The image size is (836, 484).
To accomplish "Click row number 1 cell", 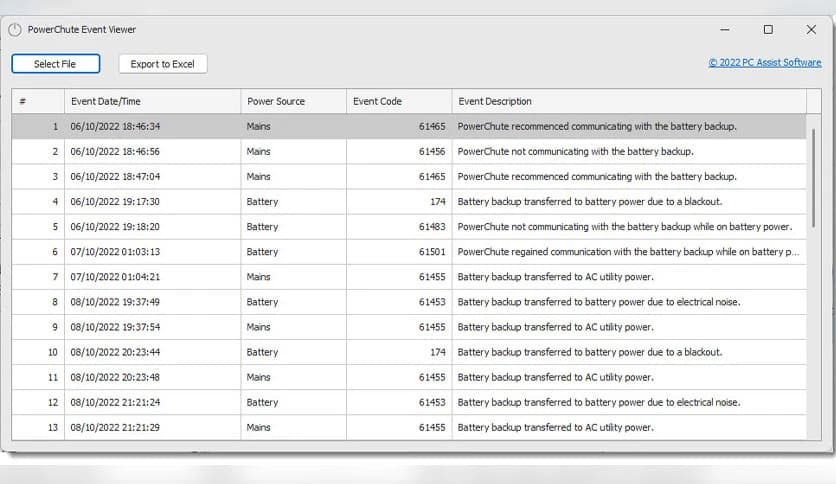I will (38, 126).
